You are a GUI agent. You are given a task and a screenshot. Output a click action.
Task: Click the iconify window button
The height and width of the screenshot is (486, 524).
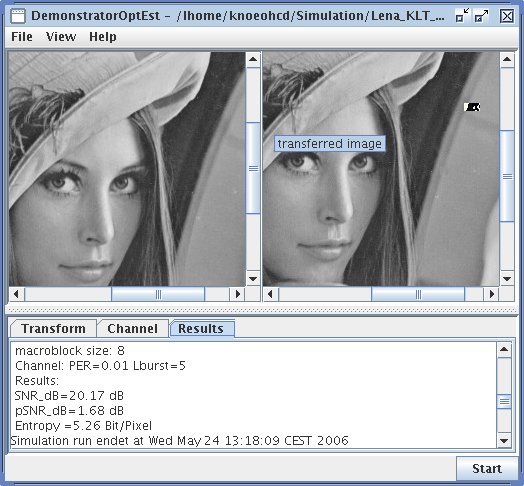pos(462,16)
